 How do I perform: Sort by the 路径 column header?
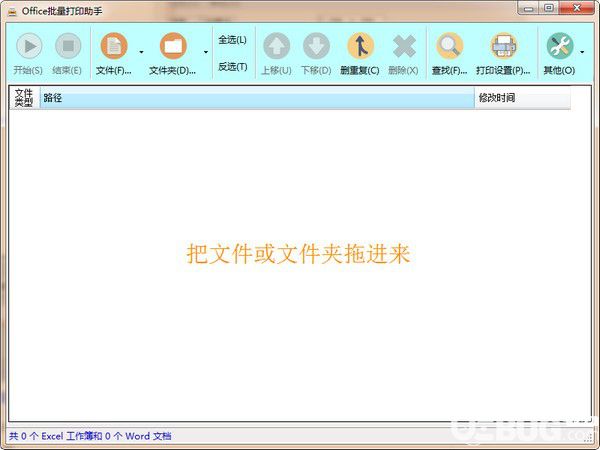click(257, 98)
